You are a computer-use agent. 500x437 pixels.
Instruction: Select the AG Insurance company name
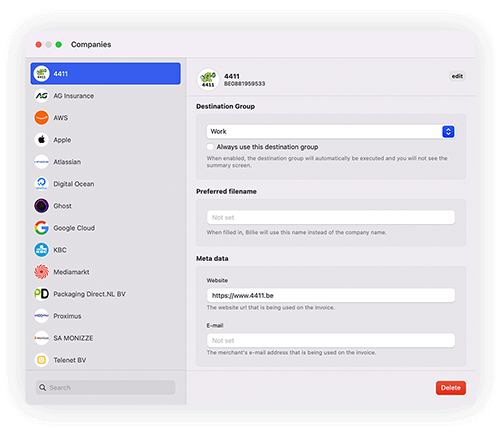click(74, 96)
